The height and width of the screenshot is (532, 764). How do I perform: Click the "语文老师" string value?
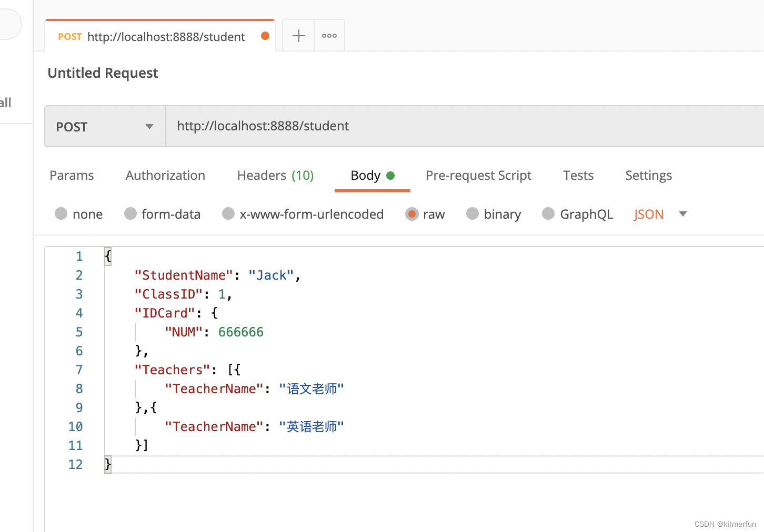click(311, 388)
